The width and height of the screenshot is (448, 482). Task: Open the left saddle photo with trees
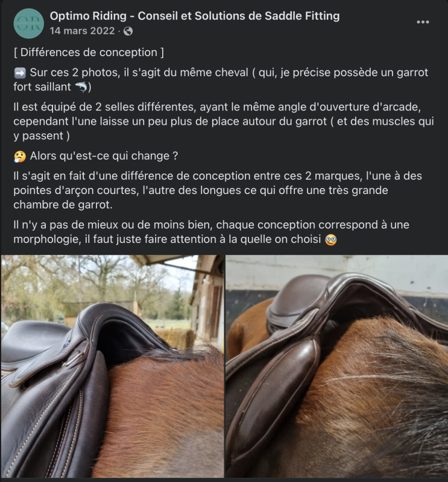click(x=113, y=366)
